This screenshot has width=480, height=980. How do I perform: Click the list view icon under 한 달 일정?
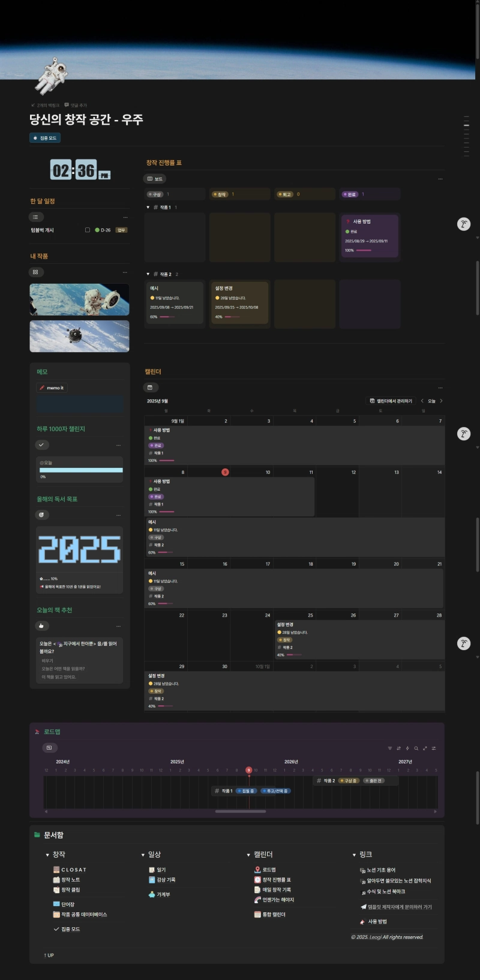[36, 217]
